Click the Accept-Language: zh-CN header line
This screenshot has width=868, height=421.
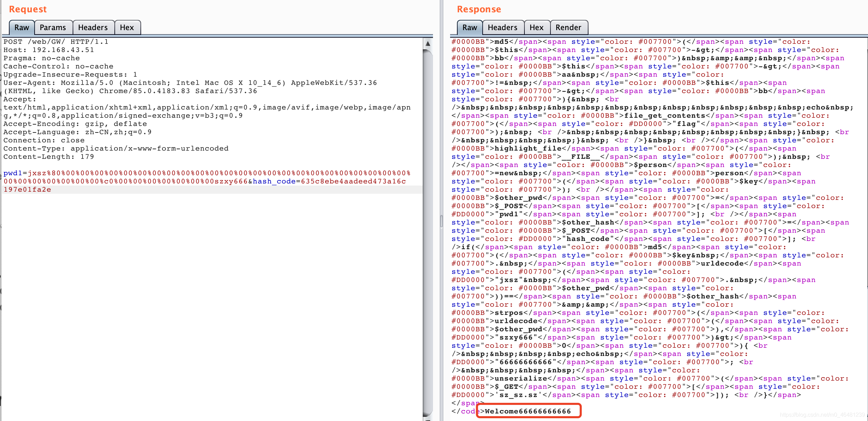pyautogui.click(x=77, y=132)
